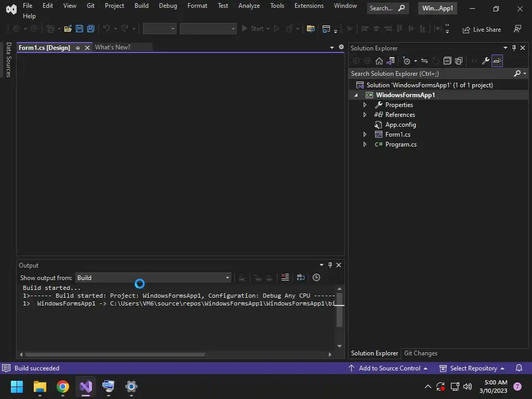Screen dimensions: 532x399
Task: Open the Debug menu
Action: [x=168, y=6]
